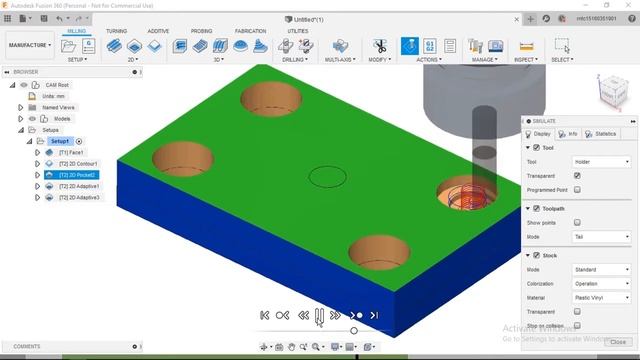This screenshot has width=640, height=360.
Task: Click the Modify scissors icon
Action: click(x=380, y=46)
